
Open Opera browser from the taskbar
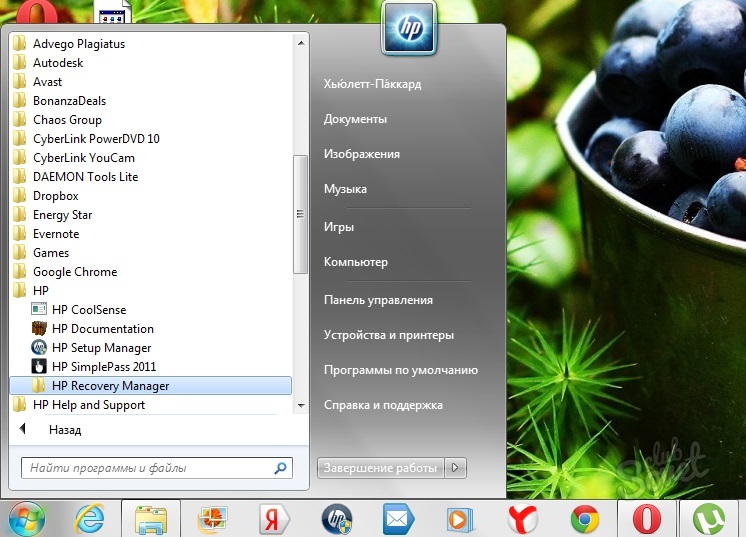[646, 519]
